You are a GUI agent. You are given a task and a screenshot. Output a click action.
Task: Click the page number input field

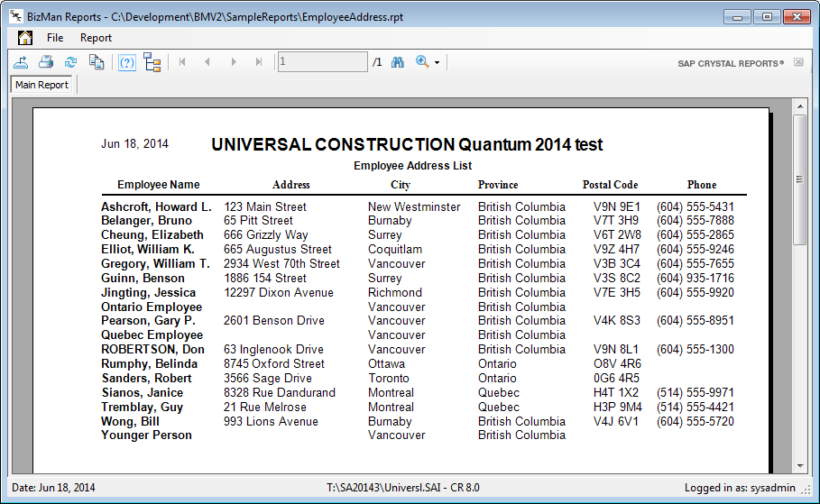(323, 61)
